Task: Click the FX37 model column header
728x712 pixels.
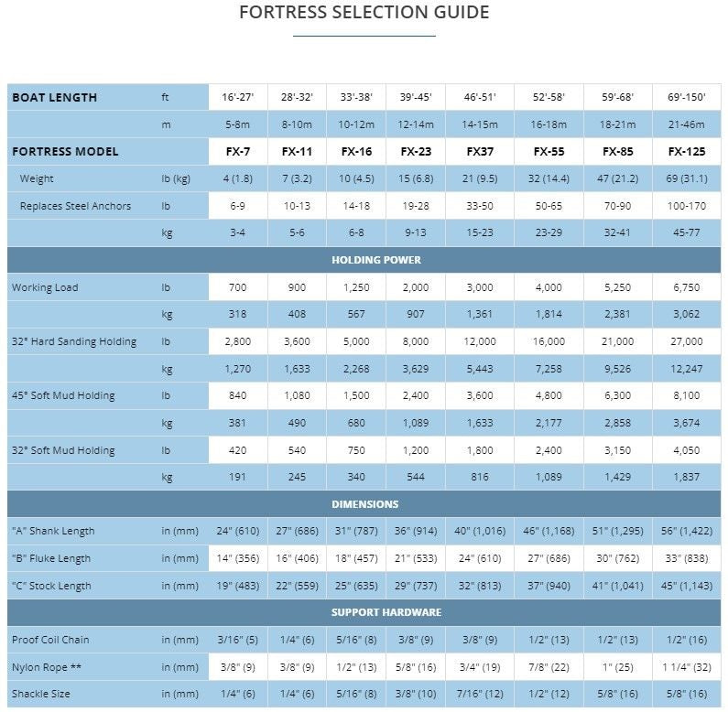Action: [x=480, y=152]
